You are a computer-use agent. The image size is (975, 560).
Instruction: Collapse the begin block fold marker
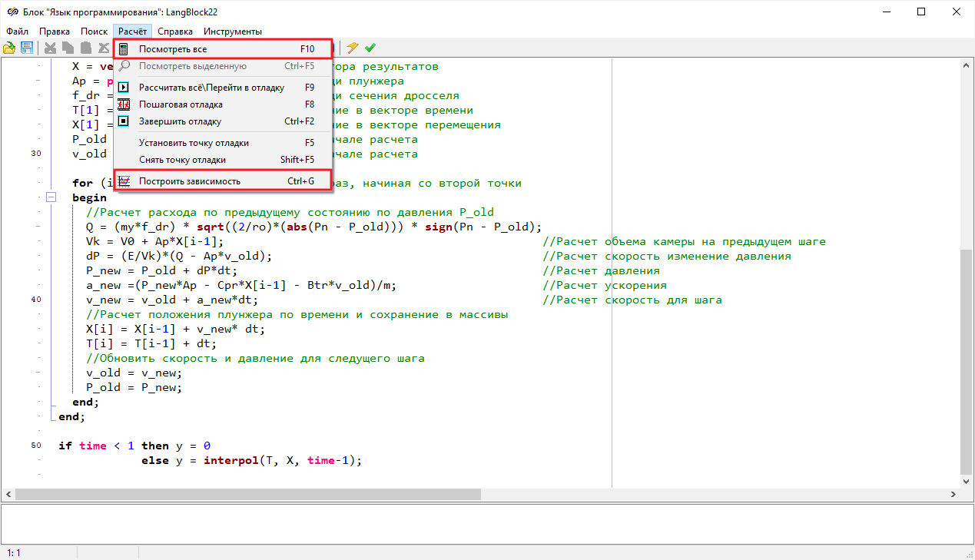(x=51, y=197)
